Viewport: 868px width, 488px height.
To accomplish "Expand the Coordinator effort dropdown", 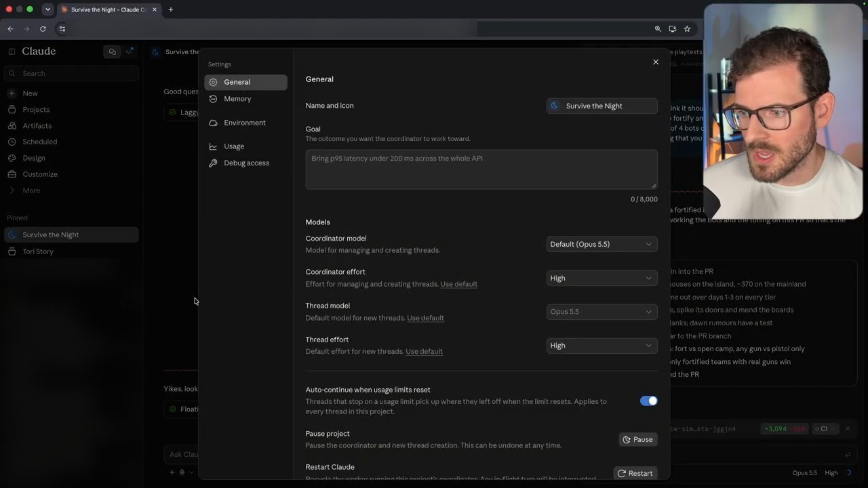I will [602, 278].
